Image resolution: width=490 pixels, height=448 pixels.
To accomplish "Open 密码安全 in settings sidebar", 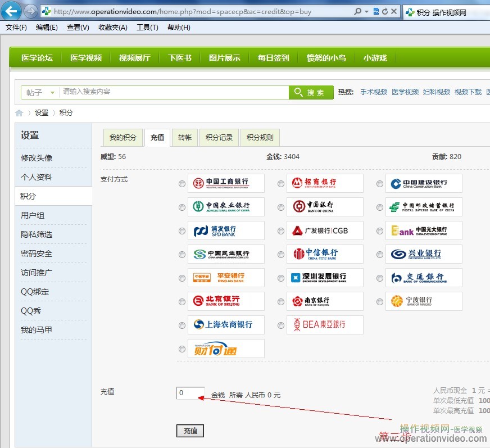I will tap(37, 254).
